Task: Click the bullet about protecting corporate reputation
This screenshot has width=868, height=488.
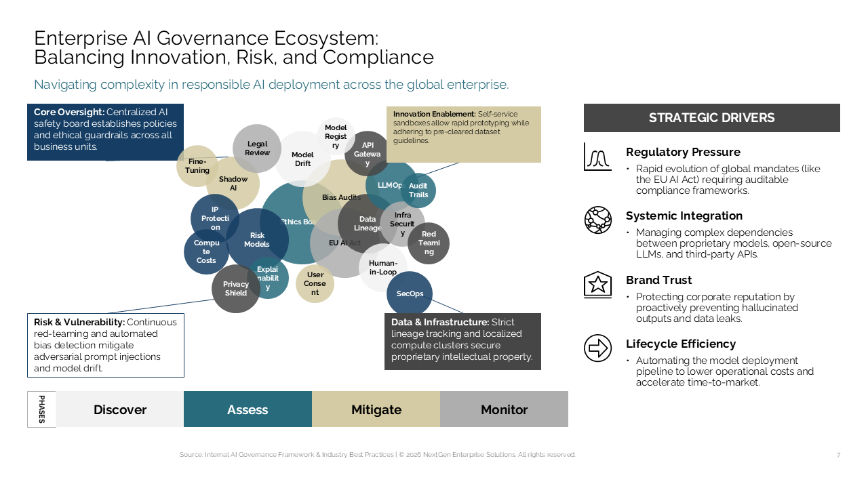Action: click(712, 308)
